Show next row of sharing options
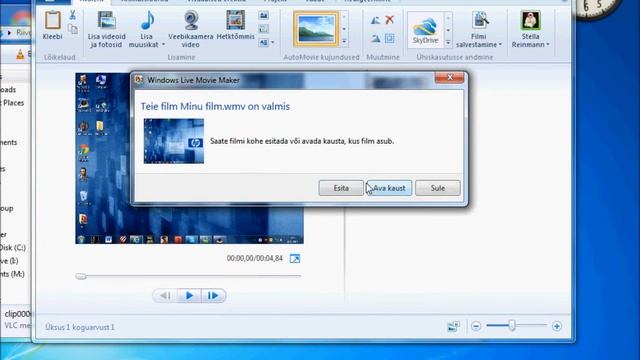This screenshot has width=640, height=360. point(448,30)
